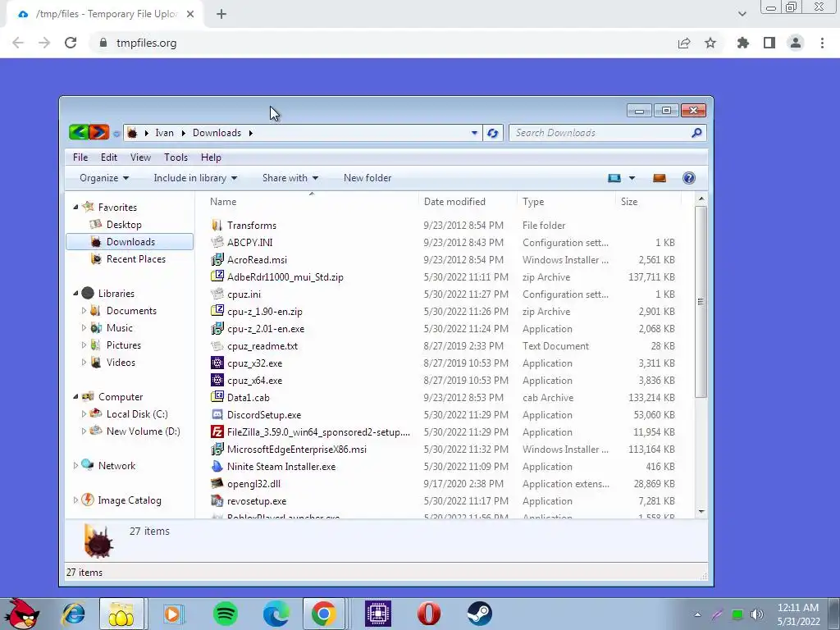This screenshot has width=840, height=630.
Task: Show hidden tray icons arrow
Action: coord(697,614)
